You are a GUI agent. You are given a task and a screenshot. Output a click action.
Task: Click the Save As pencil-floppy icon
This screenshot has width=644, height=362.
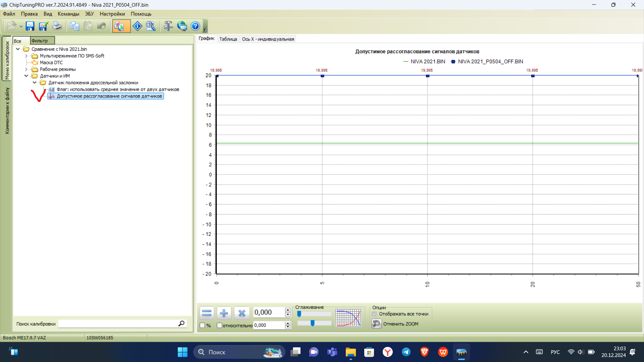tap(43, 26)
